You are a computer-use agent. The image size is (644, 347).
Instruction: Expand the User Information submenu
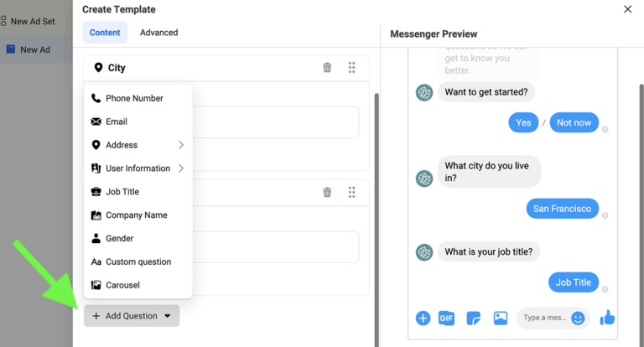pyautogui.click(x=138, y=168)
